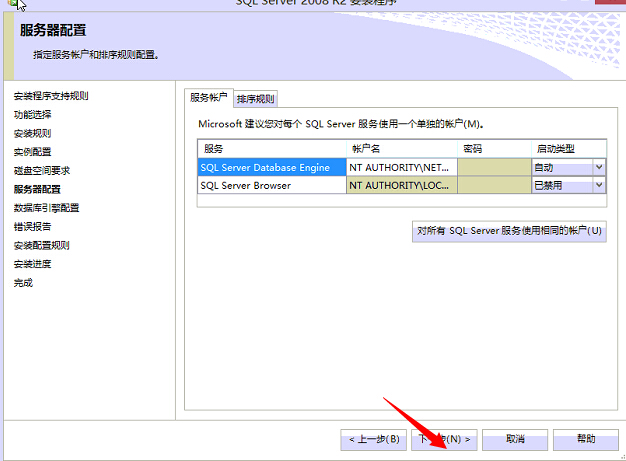
Task: Select the 数据库引擎配置 step in sidebar
Action: click(x=46, y=208)
